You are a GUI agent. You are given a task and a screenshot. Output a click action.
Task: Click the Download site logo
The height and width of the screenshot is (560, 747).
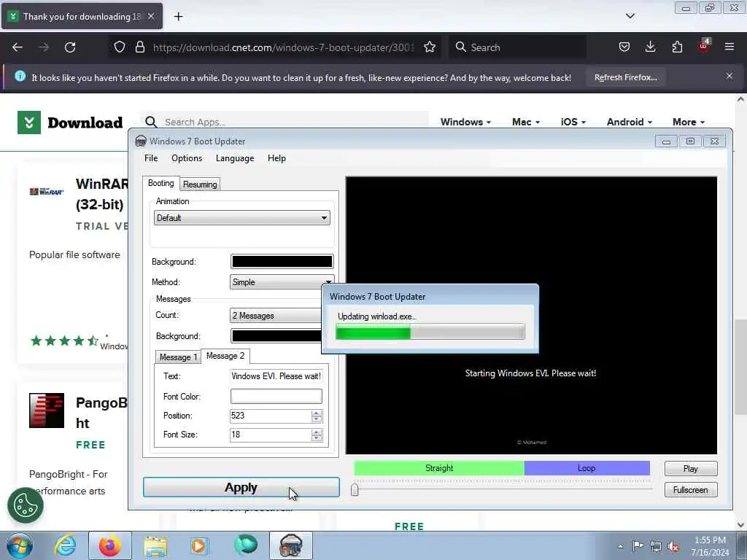70,122
